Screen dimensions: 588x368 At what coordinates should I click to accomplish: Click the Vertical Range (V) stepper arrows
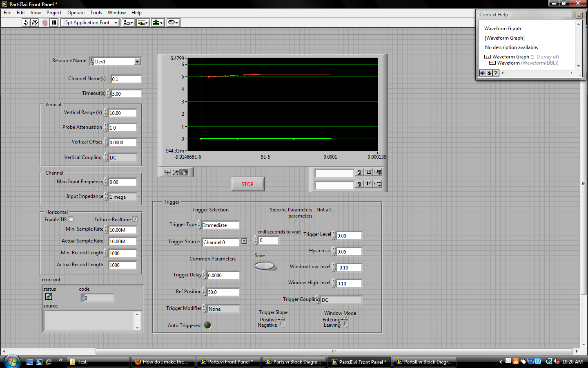point(106,113)
